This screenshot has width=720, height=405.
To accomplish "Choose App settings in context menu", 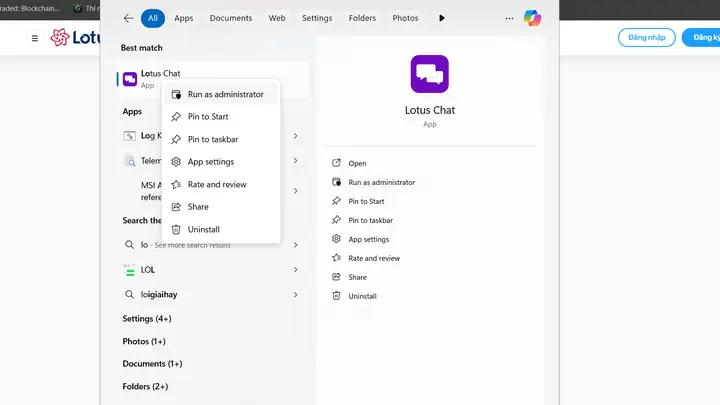I will click(221, 162).
